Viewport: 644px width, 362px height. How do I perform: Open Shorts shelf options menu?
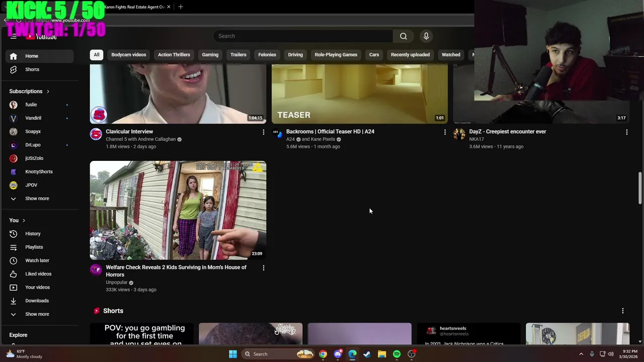[622, 311]
